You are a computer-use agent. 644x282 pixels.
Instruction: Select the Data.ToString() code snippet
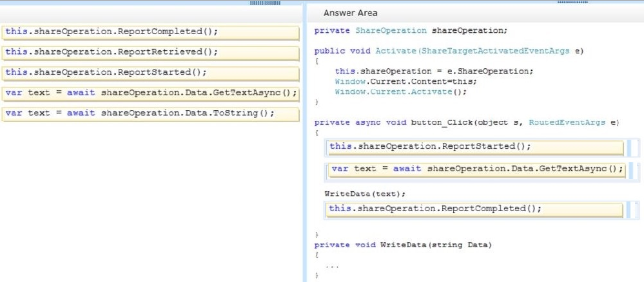point(150,114)
